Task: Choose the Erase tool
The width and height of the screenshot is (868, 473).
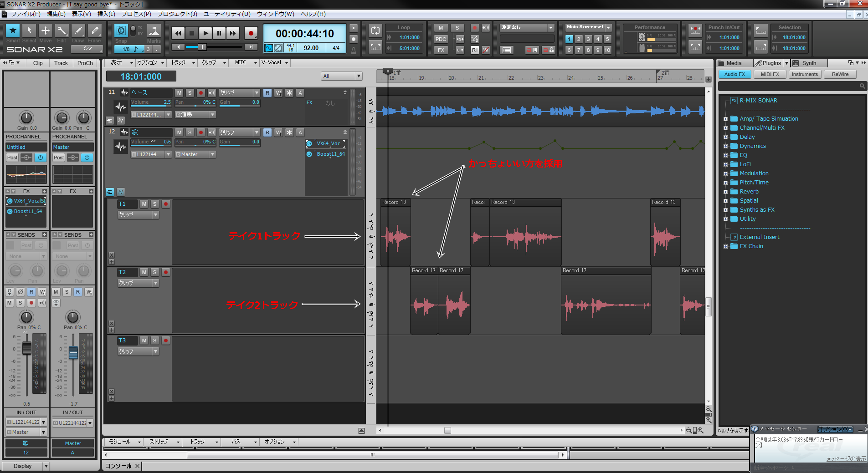Action: click(95, 31)
